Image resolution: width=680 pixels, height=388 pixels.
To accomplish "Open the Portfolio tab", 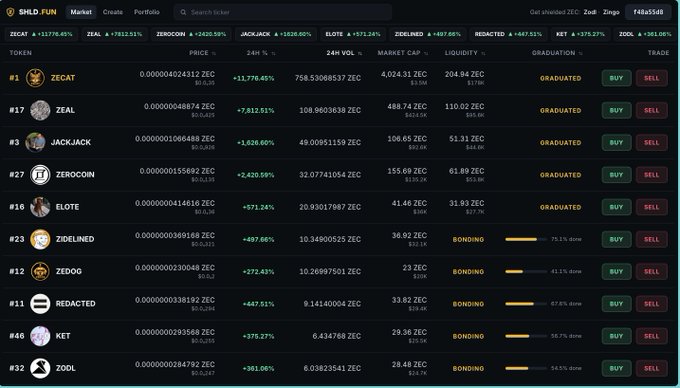I will (x=147, y=12).
